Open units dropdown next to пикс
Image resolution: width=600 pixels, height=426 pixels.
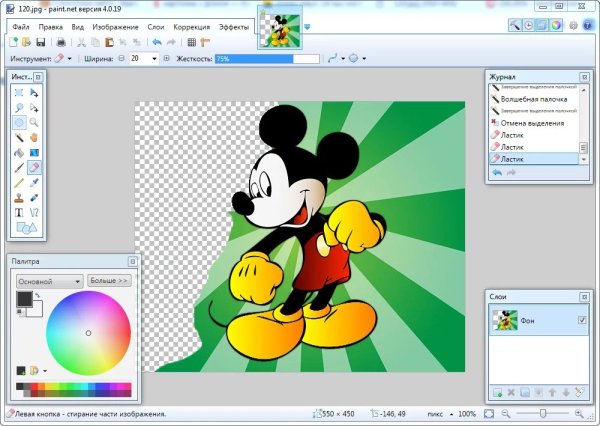click(452, 414)
